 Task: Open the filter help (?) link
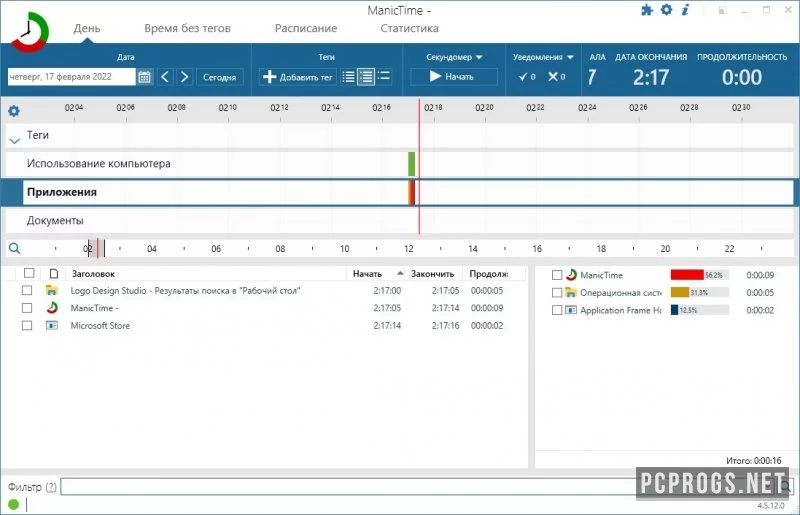(x=51, y=487)
